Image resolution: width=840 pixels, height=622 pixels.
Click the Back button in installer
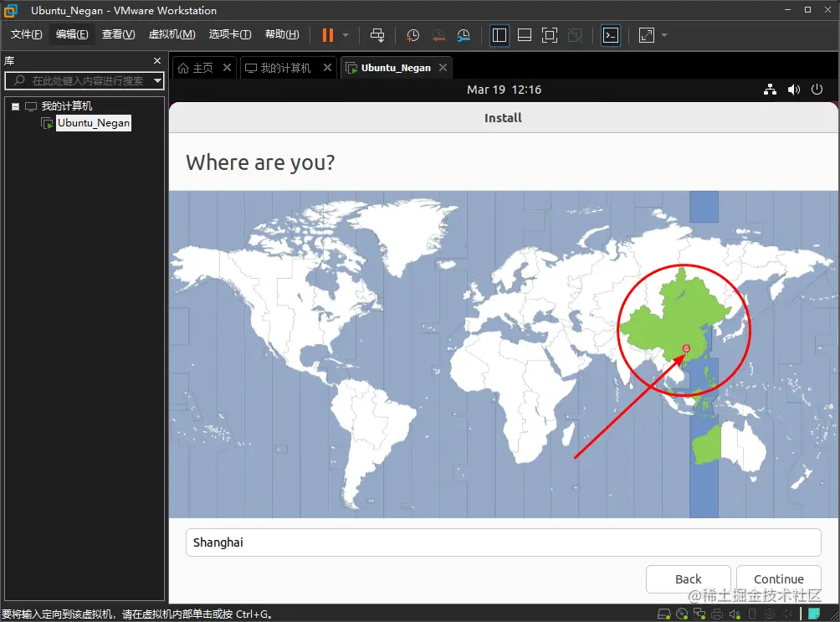click(x=688, y=579)
